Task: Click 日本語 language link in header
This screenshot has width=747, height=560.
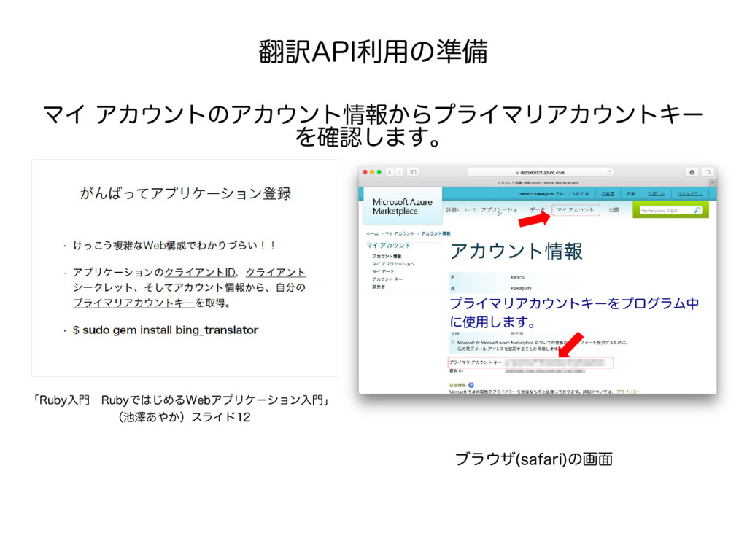Action: 608,194
